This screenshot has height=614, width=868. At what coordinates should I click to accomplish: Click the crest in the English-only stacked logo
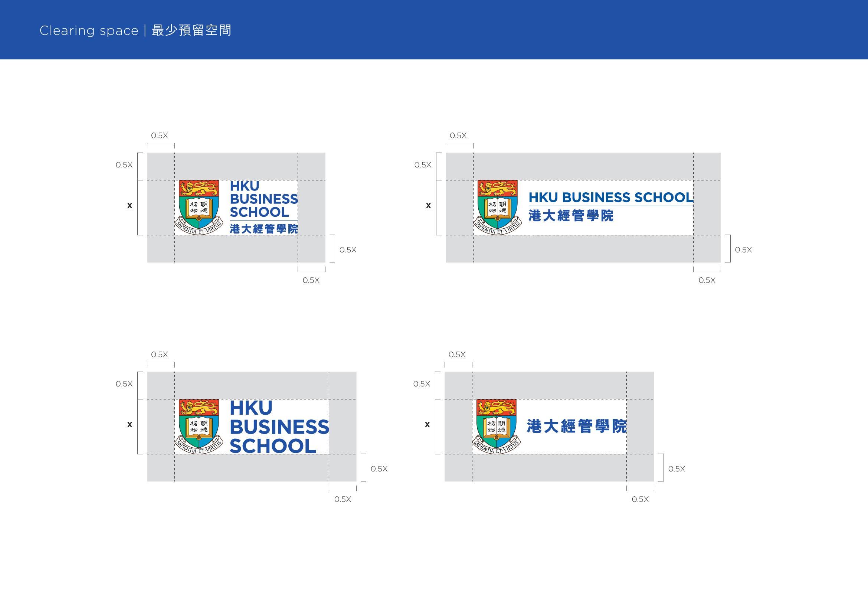click(199, 427)
